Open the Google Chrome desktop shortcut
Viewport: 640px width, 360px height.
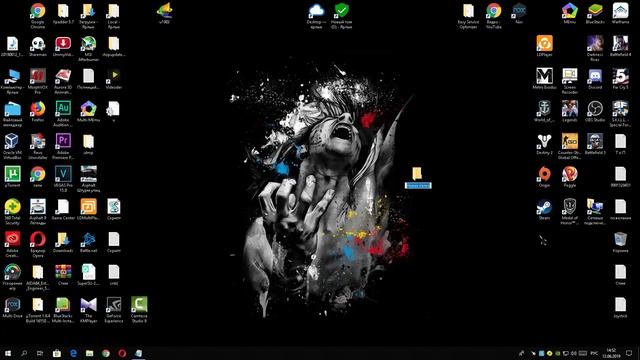click(38, 16)
